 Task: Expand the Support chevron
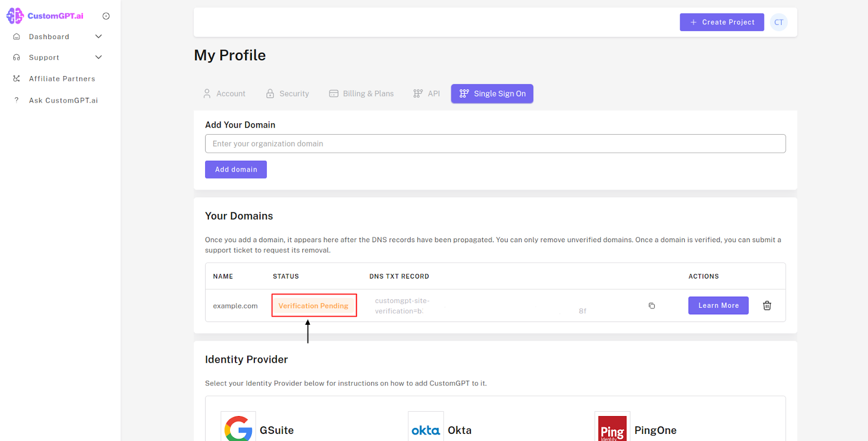click(x=99, y=57)
